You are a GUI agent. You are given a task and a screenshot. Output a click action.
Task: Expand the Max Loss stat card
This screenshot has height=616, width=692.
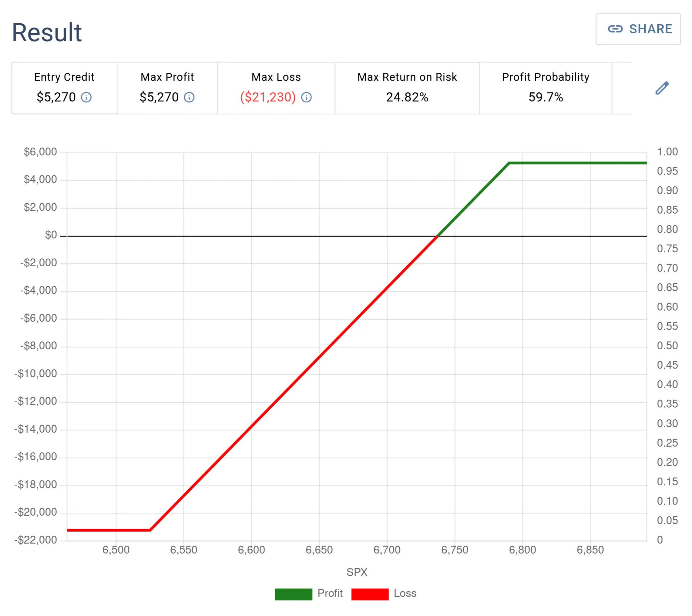[x=276, y=88]
